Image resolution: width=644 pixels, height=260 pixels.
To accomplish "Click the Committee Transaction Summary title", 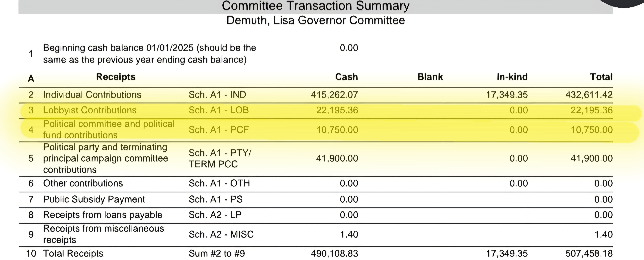I will 315,6.
